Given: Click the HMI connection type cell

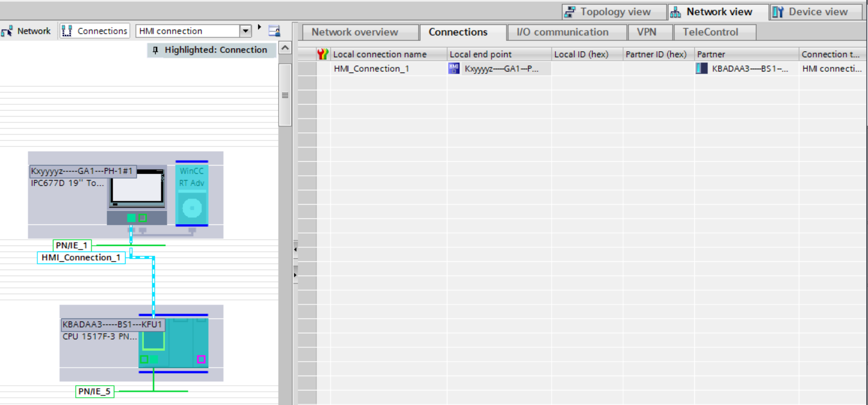Looking at the screenshot, I should pos(833,69).
